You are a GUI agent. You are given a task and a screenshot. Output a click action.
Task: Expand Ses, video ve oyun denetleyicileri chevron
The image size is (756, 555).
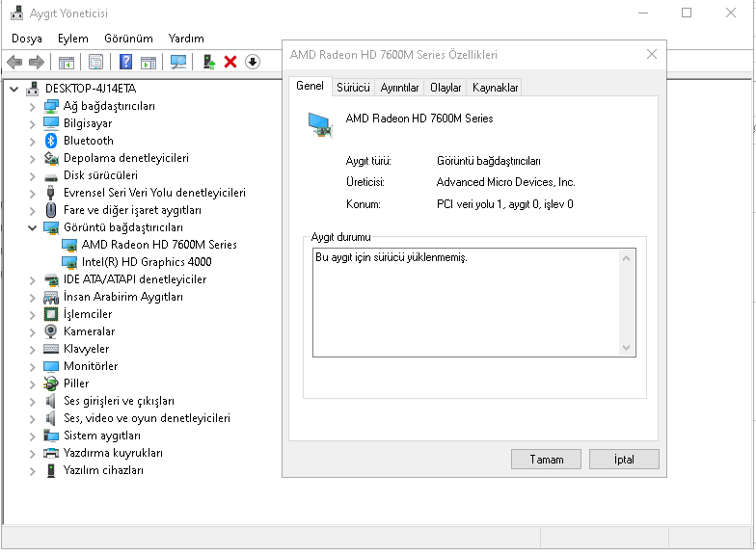33,418
